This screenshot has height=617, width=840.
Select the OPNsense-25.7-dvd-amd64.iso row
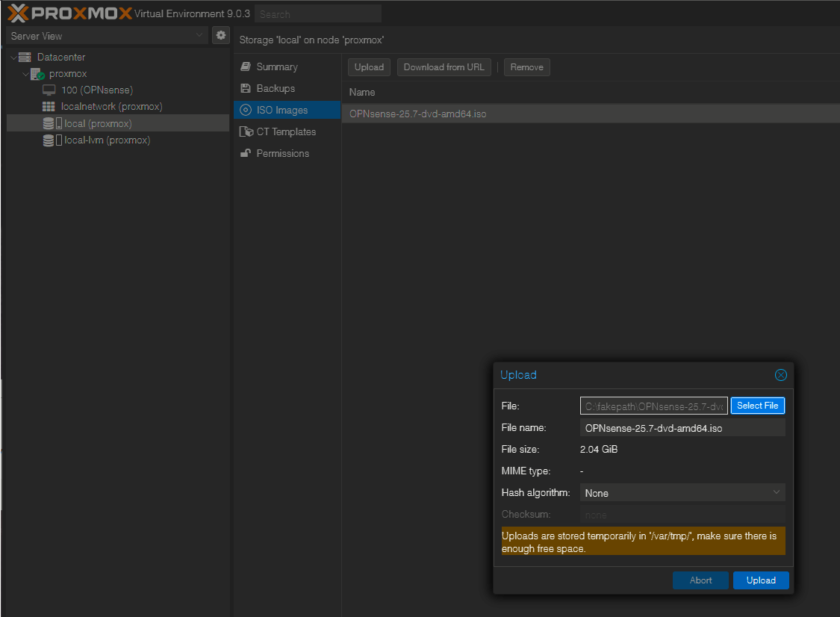pos(591,114)
